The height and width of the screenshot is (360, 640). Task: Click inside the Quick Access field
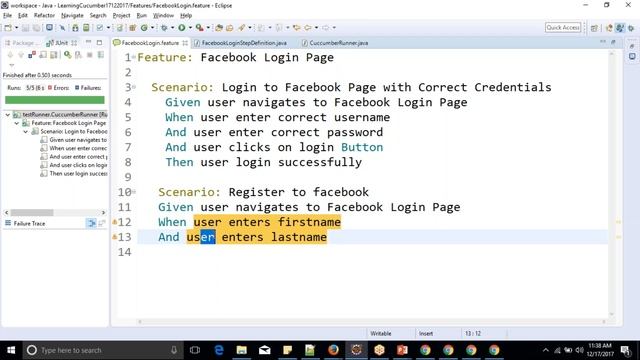(x=563, y=27)
